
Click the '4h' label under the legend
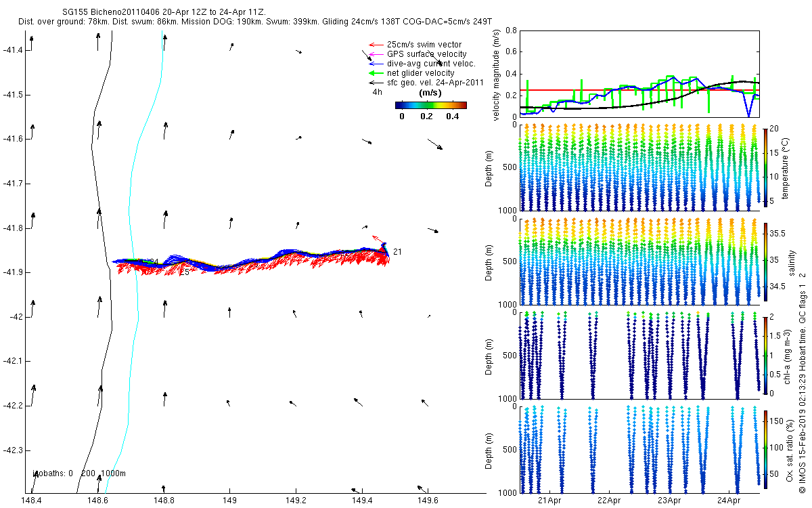pos(377,91)
